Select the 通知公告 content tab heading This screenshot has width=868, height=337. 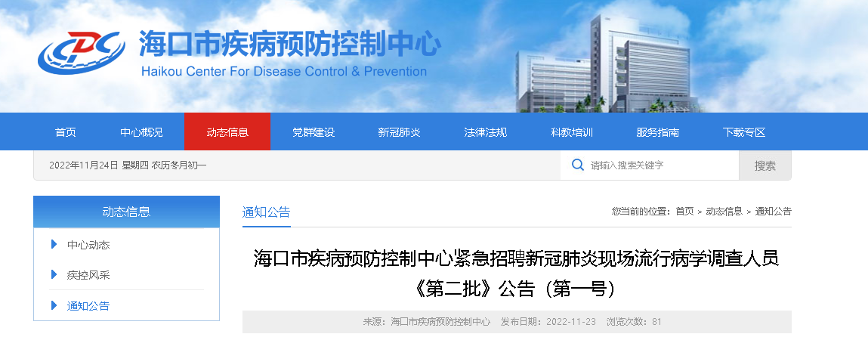tap(266, 212)
